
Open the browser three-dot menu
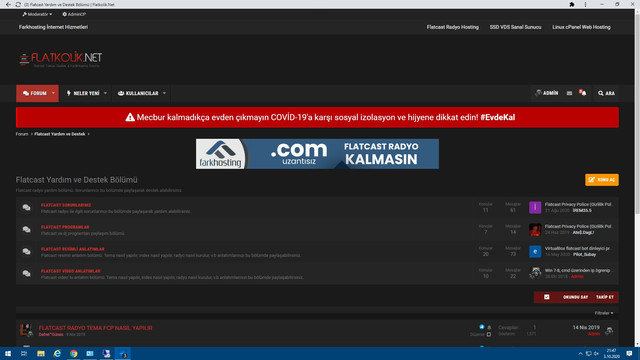585,4
